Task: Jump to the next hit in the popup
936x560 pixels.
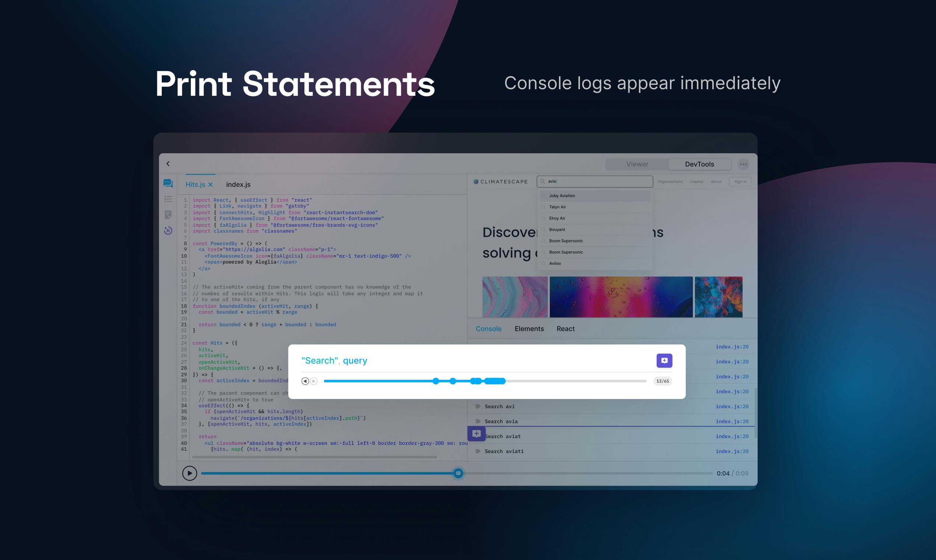Action: pyautogui.click(x=314, y=381)
